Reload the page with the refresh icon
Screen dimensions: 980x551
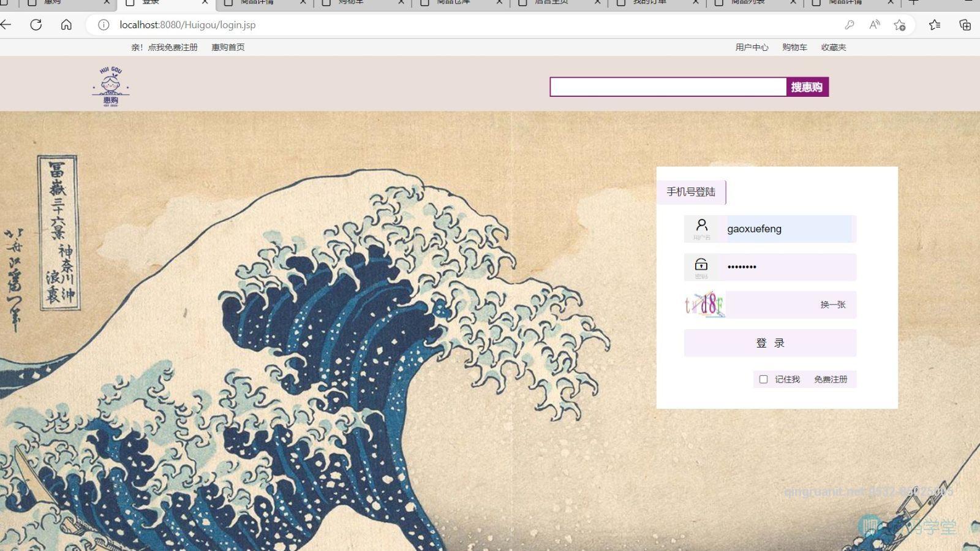(36, 25)
